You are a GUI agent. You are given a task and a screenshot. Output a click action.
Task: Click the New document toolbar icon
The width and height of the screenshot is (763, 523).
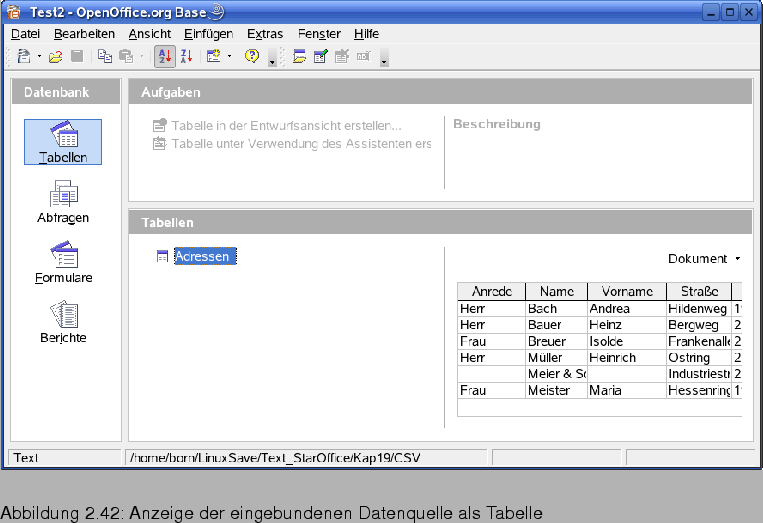coord(23,56)
